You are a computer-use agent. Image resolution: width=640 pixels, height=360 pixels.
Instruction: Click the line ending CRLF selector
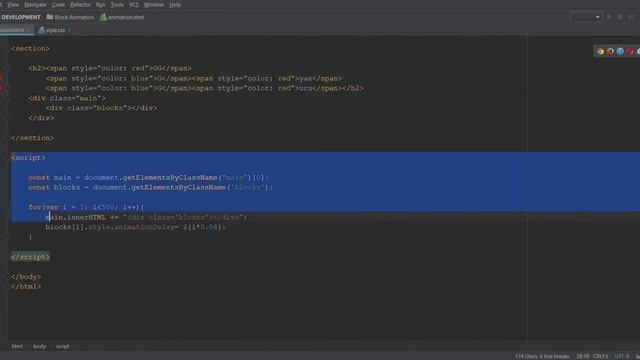click(x=600, y=356)
